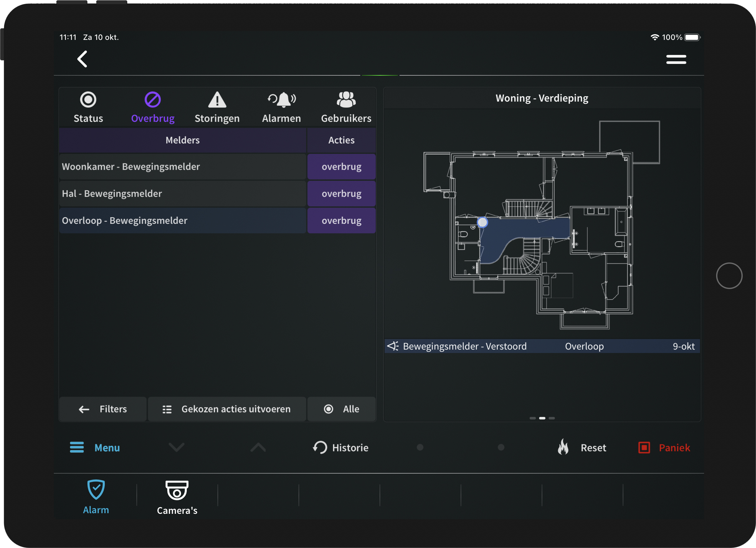Toggle overbrug for Woonkamer Bewegingsmelder
The height and width of the screenshot is (548, 756).
point(341,167)
